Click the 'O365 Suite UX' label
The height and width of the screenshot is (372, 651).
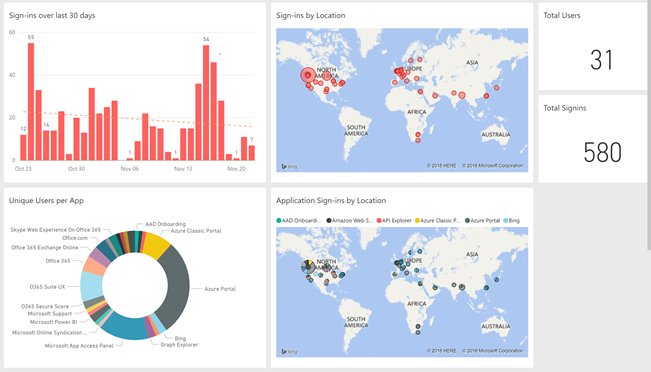pos(47,287)
